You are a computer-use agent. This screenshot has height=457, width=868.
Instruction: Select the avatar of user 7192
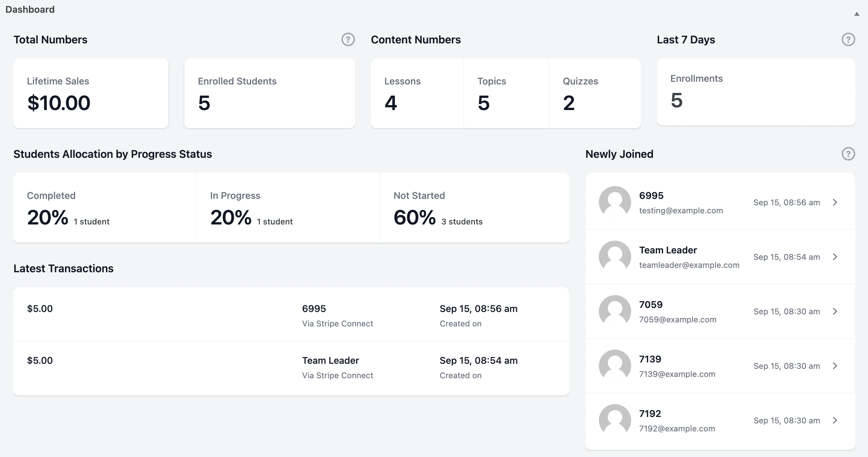point(615,420)
